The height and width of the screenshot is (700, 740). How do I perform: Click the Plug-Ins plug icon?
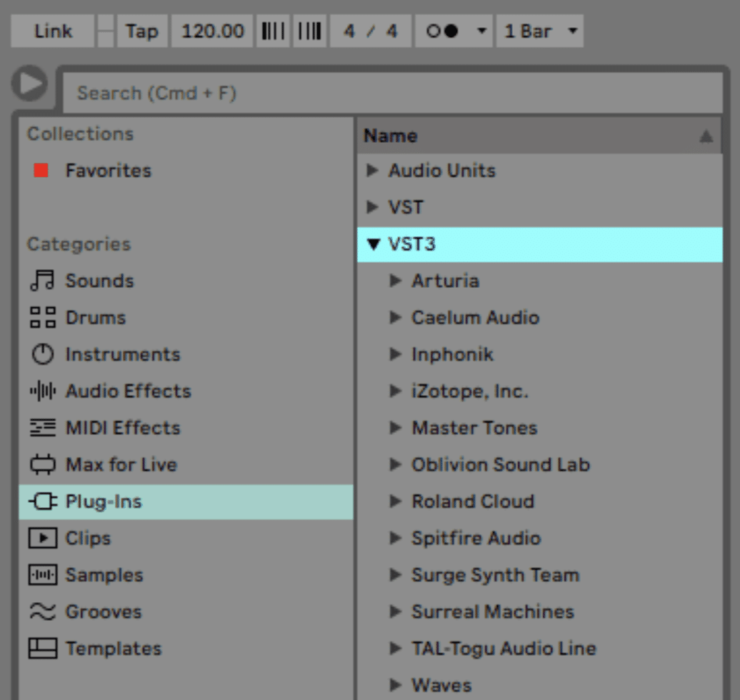(43, 501)
